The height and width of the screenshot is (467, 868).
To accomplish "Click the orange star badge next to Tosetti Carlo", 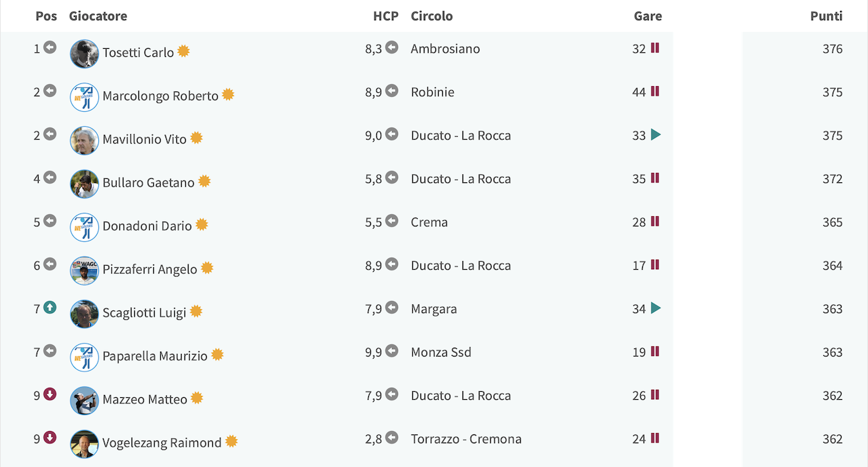I will coord(184,52).
